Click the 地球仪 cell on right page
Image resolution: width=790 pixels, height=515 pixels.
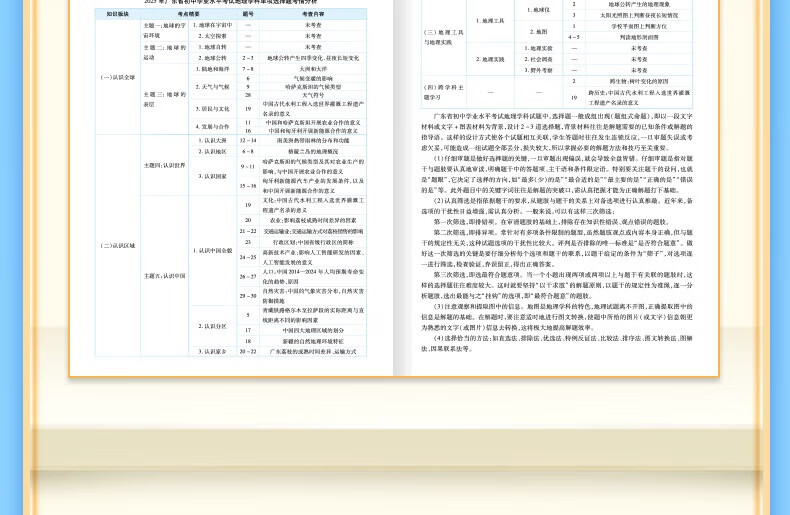[540, 10]
